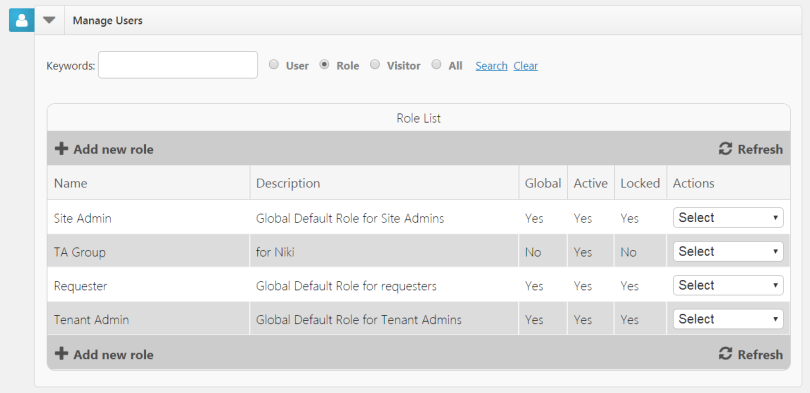The image size is (810, 393).
Task: Click the Global column header
Action: click(542, 183)
